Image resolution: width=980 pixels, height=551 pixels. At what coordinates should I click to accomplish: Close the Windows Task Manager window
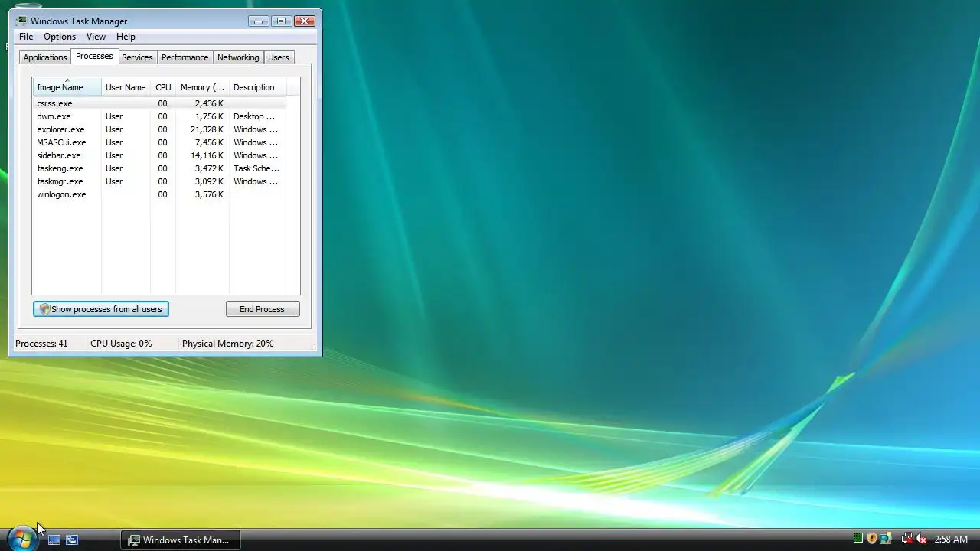coord(305,21)
